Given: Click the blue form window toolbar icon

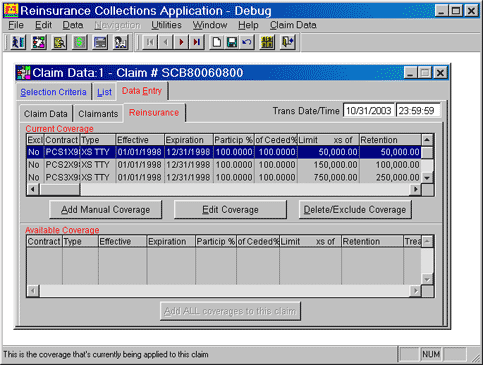Looking at the screenshot, I should (100, 42).
